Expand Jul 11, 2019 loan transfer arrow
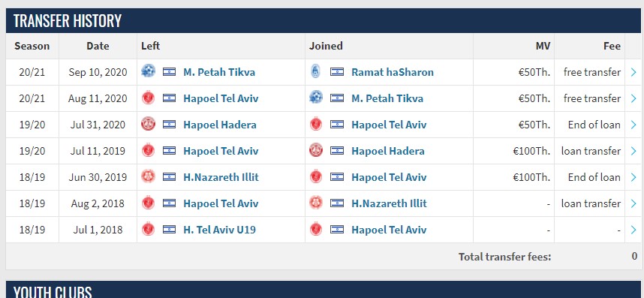 point(633,151)
